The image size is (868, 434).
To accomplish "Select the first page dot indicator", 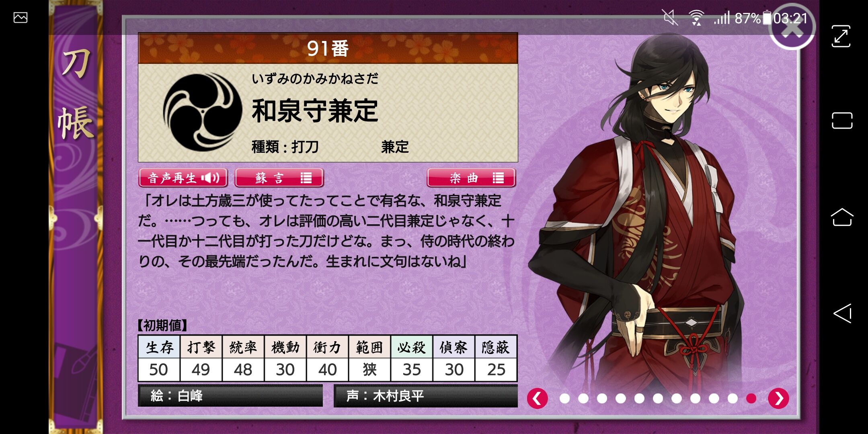I will coord(564,398).
